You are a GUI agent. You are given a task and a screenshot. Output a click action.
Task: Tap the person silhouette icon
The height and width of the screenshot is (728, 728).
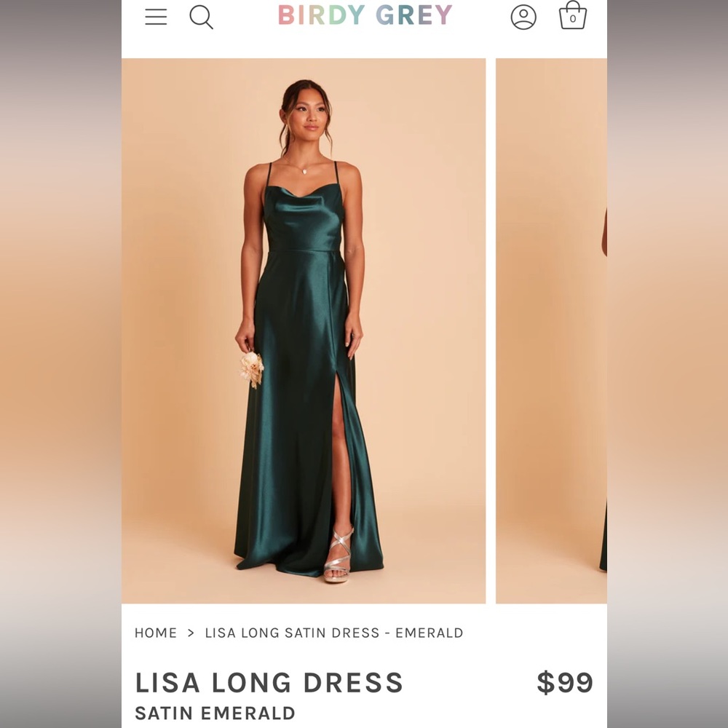pos(524,17)
